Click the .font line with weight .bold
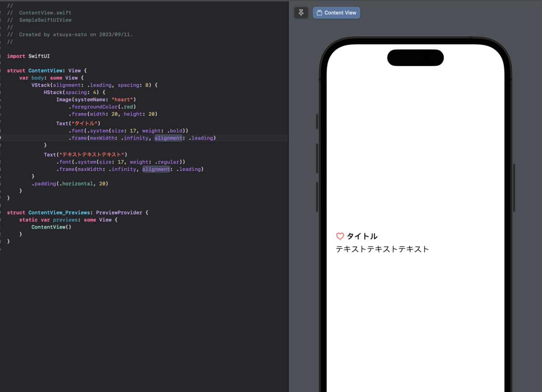The width and height of the screenshot is (542, 392). pyautogui.click(x=128, y=131)
